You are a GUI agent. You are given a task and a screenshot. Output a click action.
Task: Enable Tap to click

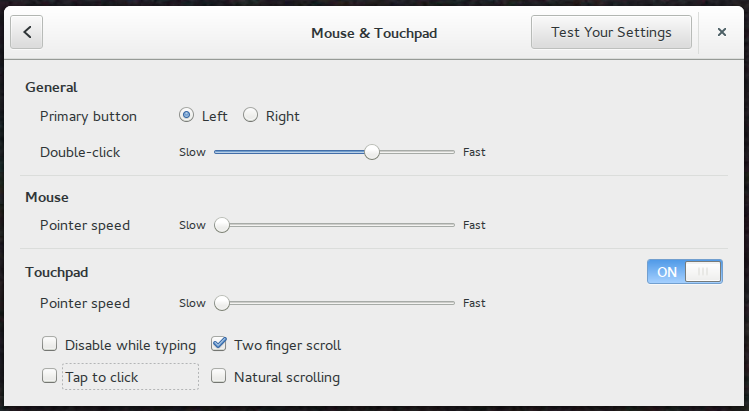pyautogui.click(x=49, y=377)
